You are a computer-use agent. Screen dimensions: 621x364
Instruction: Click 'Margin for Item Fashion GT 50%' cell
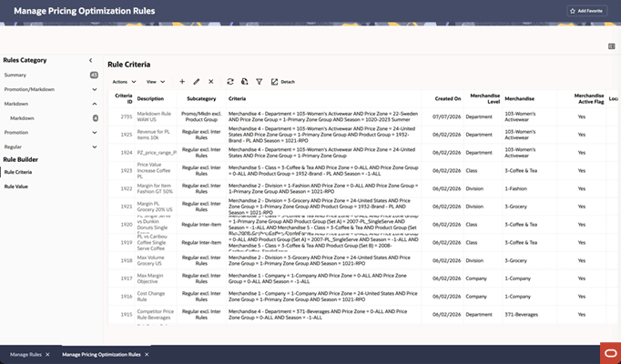155,188
